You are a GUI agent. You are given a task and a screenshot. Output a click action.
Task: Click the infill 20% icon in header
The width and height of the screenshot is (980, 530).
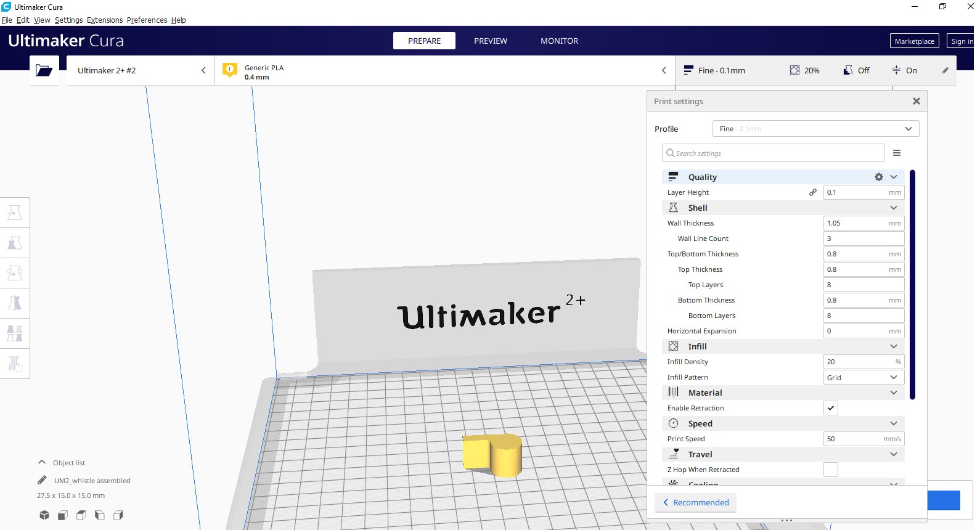click(x=794, y=70)
